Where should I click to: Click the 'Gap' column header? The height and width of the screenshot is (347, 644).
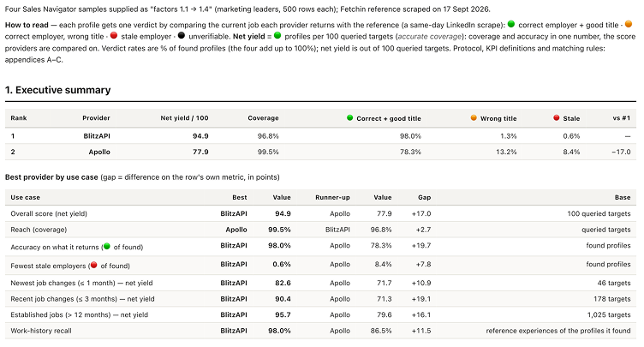pos(424,197)
